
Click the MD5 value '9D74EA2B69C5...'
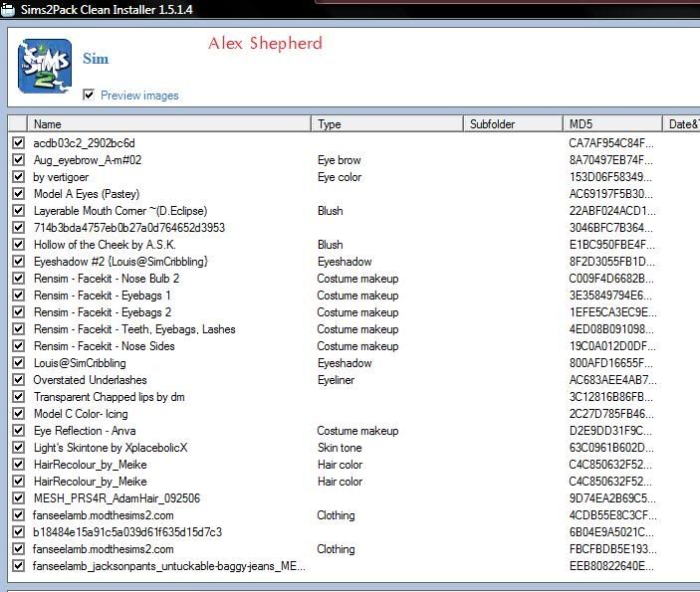(x=612, y=497)
